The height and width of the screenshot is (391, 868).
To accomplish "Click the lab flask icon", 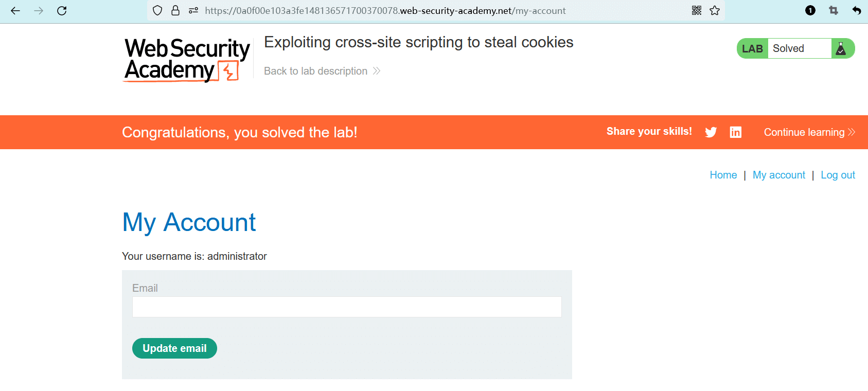I will tap(841, 48).
